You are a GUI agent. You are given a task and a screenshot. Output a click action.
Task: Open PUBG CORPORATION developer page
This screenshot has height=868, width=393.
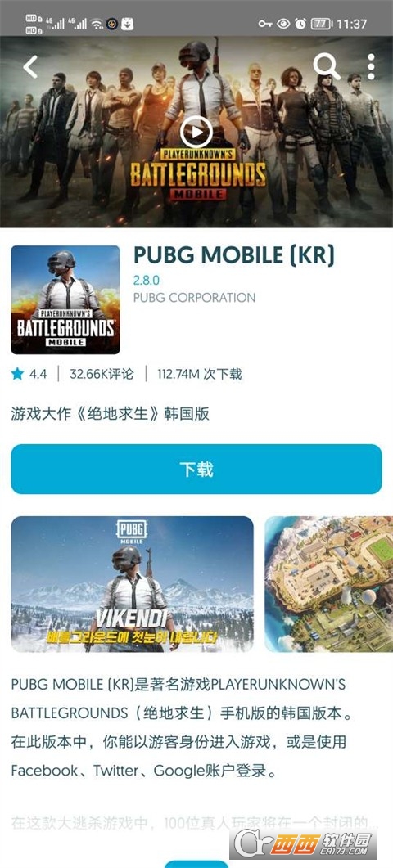195,297
